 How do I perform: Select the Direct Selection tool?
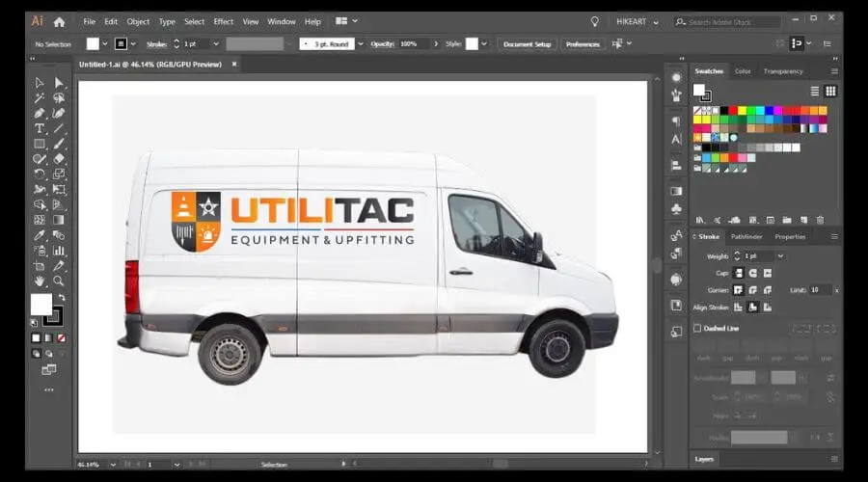(x=59, y=83)
